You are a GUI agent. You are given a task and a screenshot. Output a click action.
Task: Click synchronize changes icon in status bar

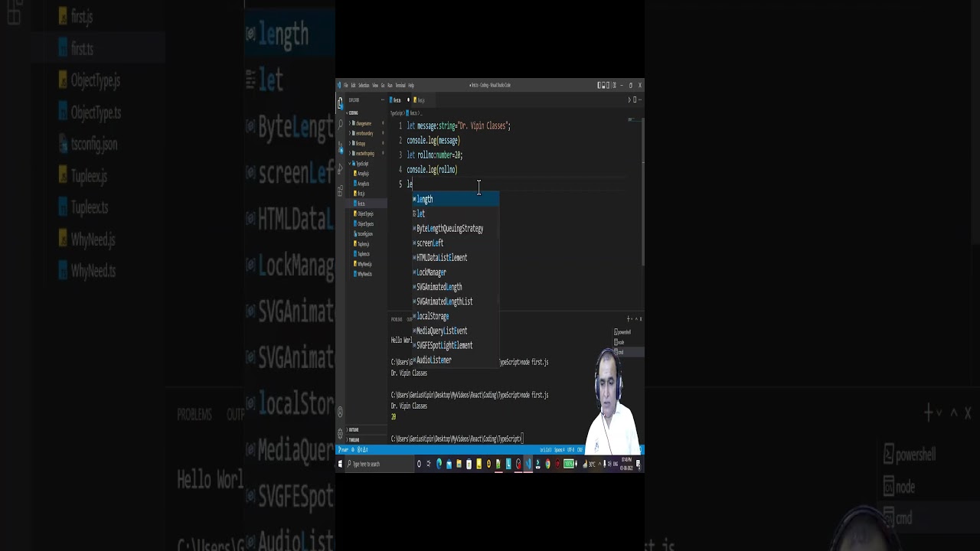tap(353, 450)
